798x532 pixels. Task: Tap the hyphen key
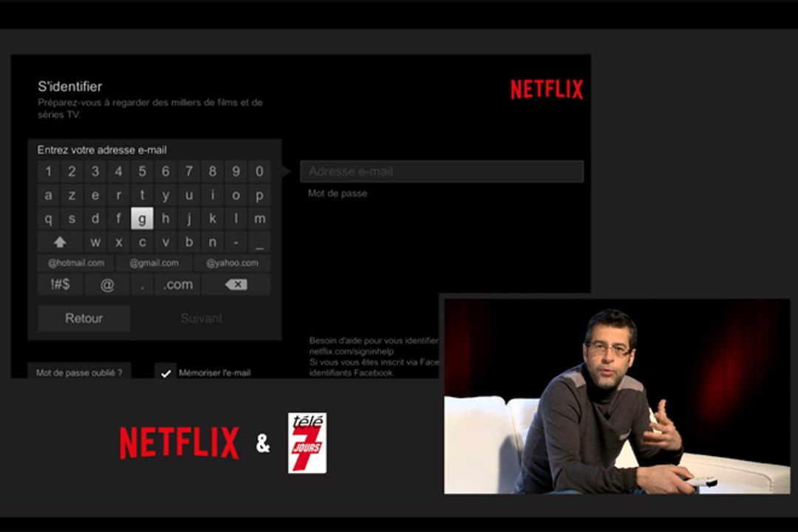tap(236, 242)
